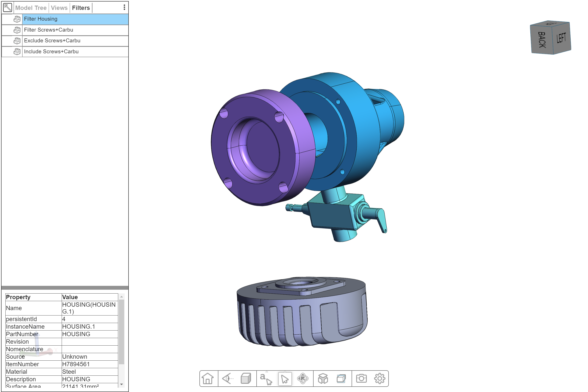Viewport: 588px width, 392px height.
Task: Open viewer settings gear
Action: (380, 378)
